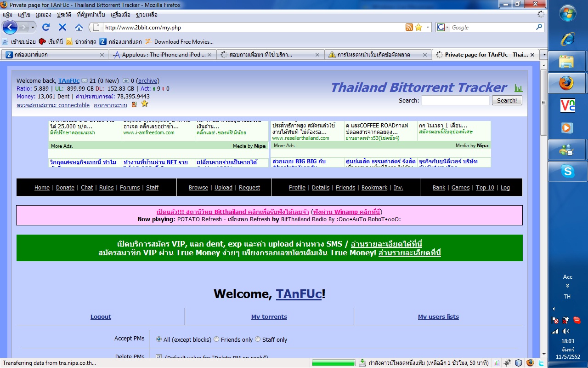The image size is (588, 368).
Task: Open the Twitter add-on icon in the status bar
Action: (542, 363)
